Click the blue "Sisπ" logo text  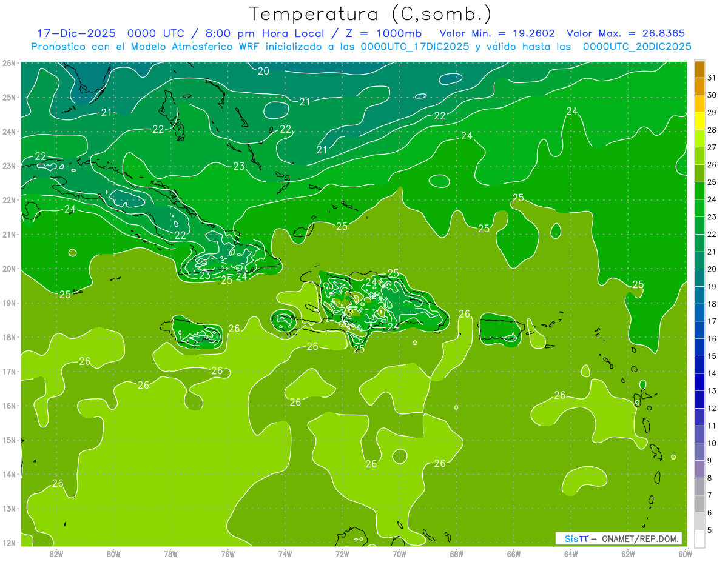576,538
